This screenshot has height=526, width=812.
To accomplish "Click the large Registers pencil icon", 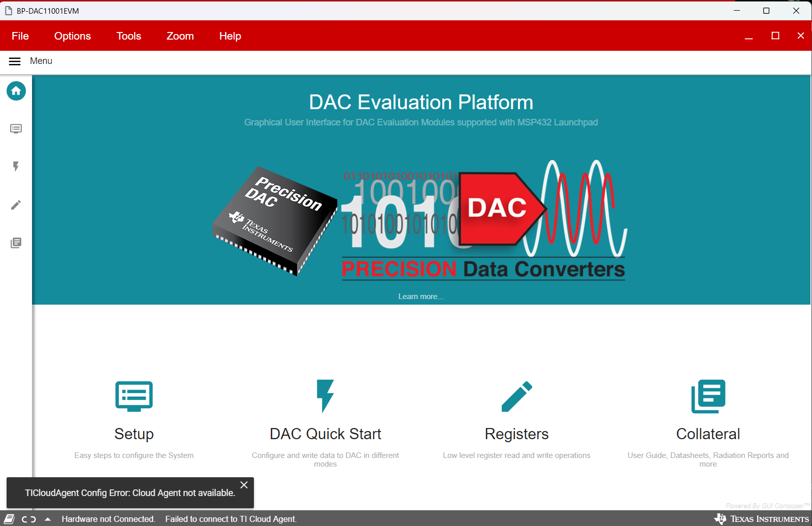I will (516, 396).
